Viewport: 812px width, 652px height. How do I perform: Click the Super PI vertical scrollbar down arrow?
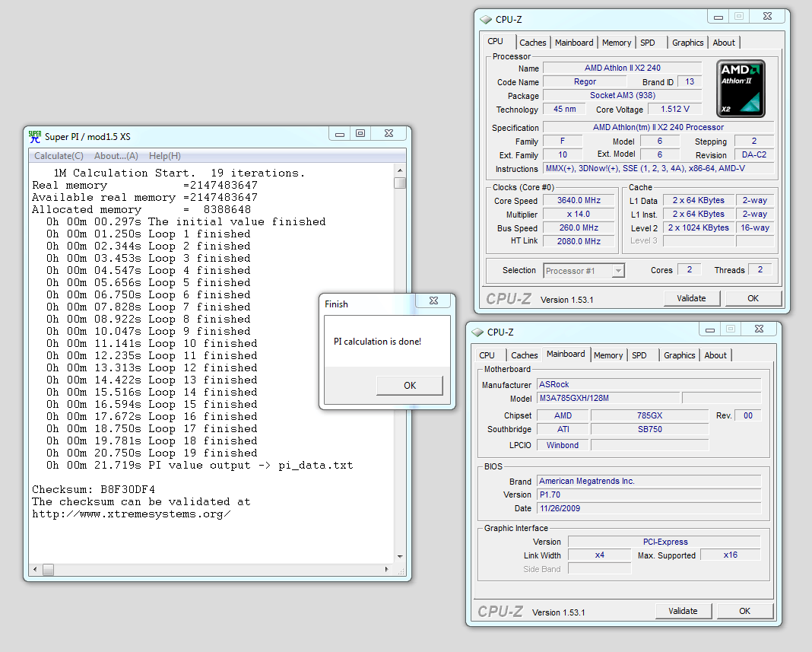click(x=400, y=557)
